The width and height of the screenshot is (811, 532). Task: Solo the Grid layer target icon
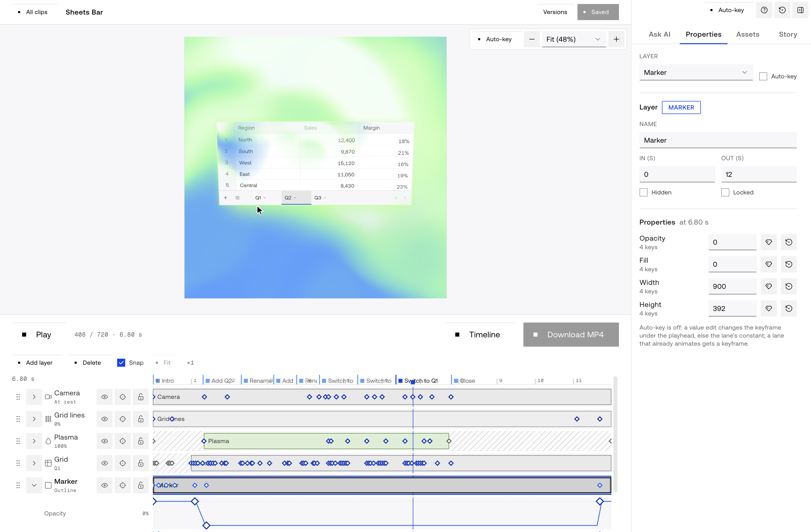[x=123, y=463]
